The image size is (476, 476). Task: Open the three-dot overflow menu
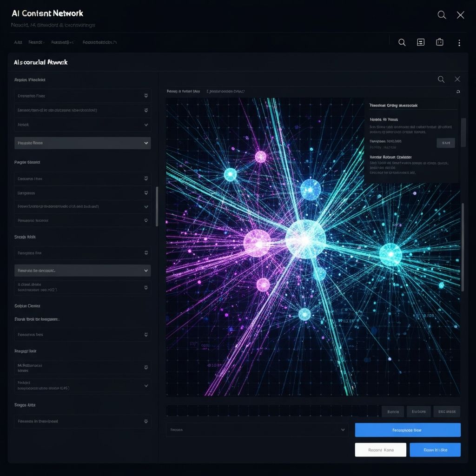point(459,42)
